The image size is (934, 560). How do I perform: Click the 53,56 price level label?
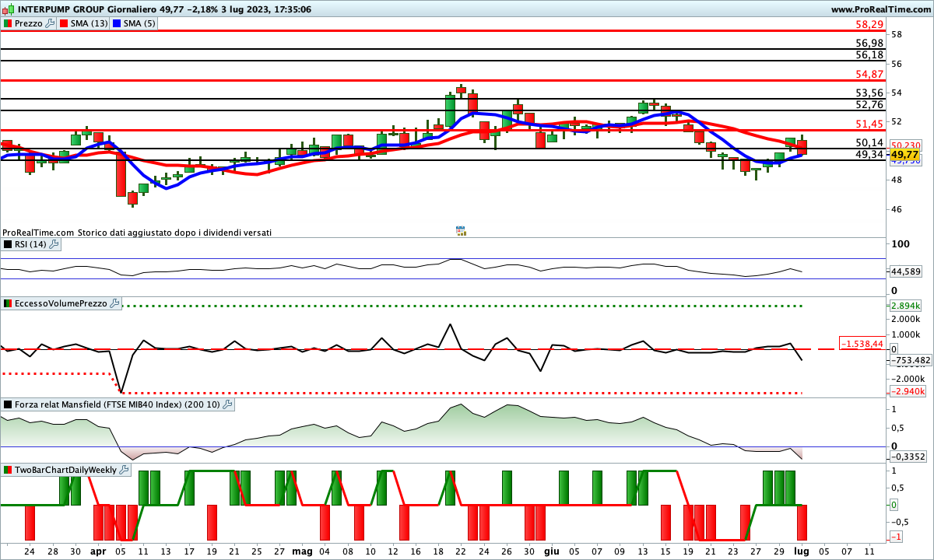pyautogui.click(x=869, y=93)
